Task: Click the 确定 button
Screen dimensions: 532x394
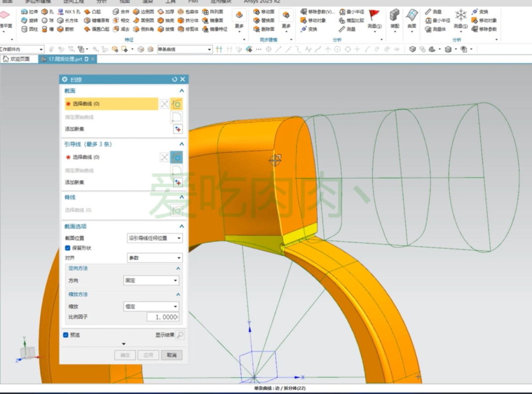Action: pyautogui.click(x=125, y=355)
